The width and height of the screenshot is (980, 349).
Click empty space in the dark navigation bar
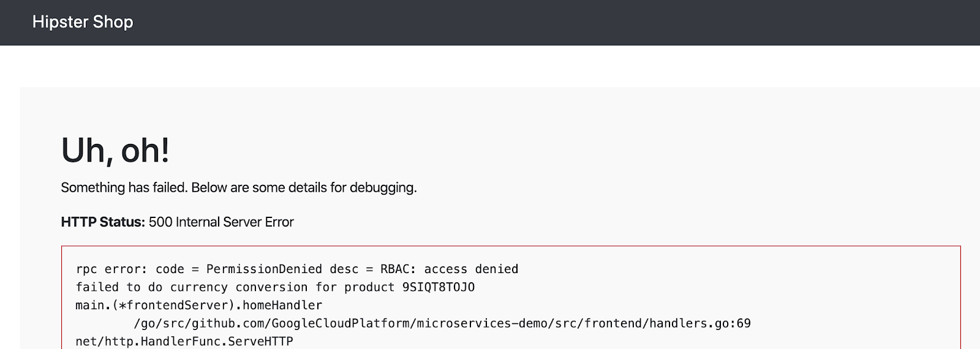tap(551, 22)
